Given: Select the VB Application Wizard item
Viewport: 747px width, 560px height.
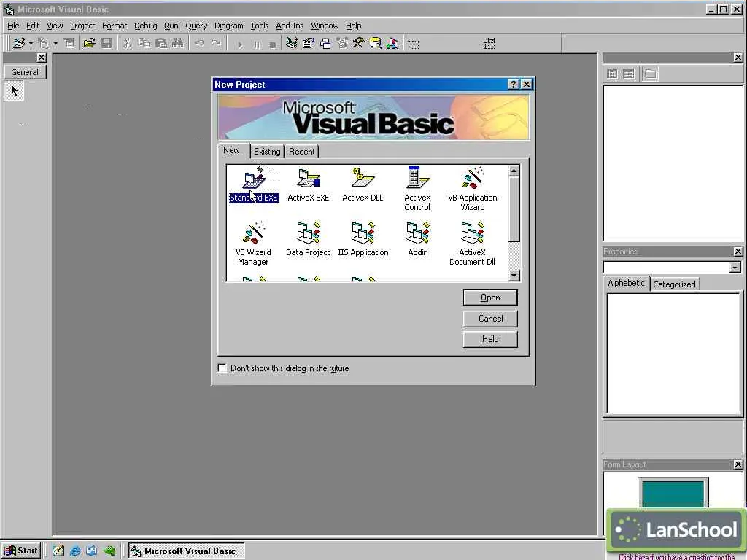Looking at the screenshot, I should pyautogui.click(x=473, y=189).
